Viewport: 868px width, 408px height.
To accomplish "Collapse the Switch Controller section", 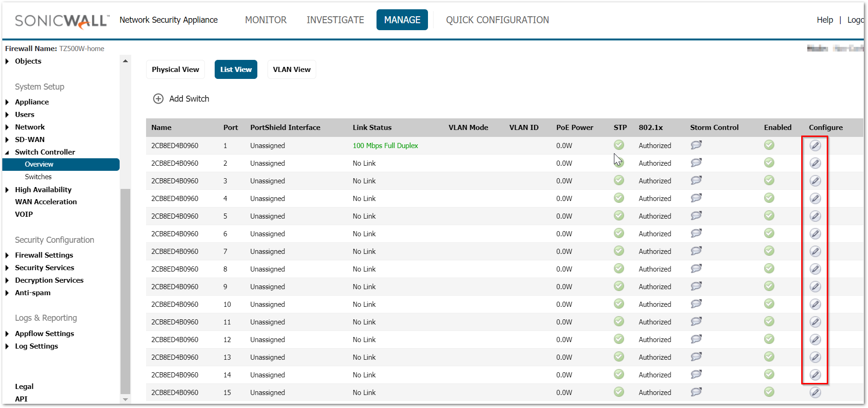I will tap(7, 152).
